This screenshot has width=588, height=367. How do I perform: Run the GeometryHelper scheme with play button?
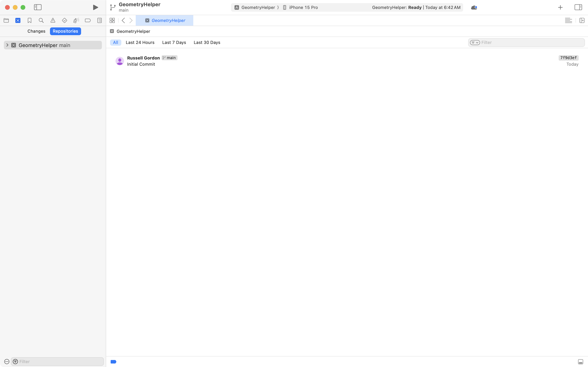pos(95,7)
